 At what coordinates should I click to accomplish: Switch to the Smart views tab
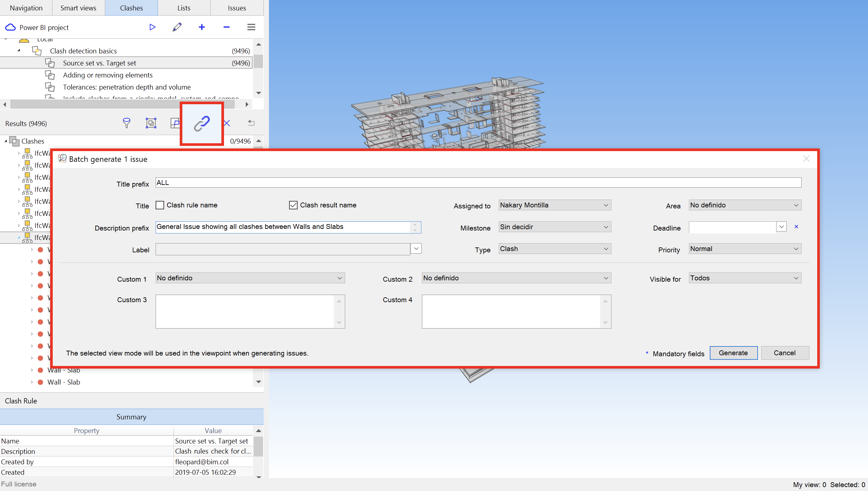(78, 8)
